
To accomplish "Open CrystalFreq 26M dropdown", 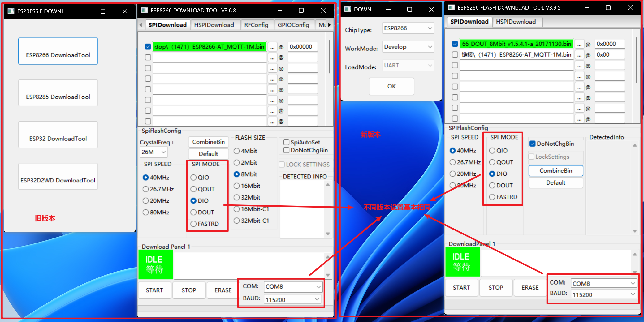I will [x=154, y=152].
